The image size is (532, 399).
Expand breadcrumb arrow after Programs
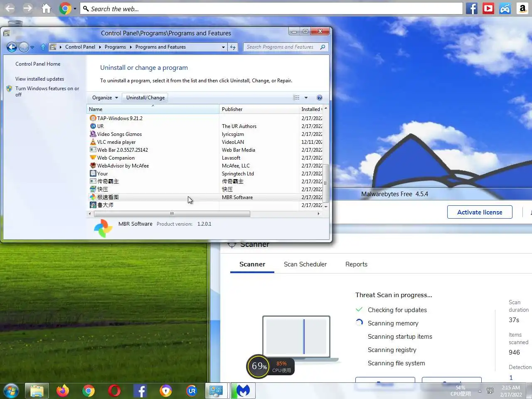pyautogui.click(x=131, y=47)
